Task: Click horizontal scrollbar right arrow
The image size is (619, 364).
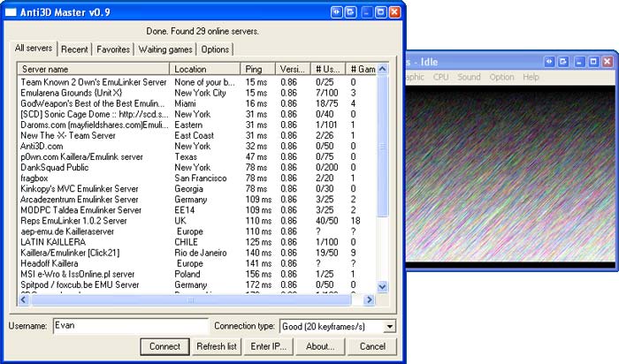Action: point(370,300)
